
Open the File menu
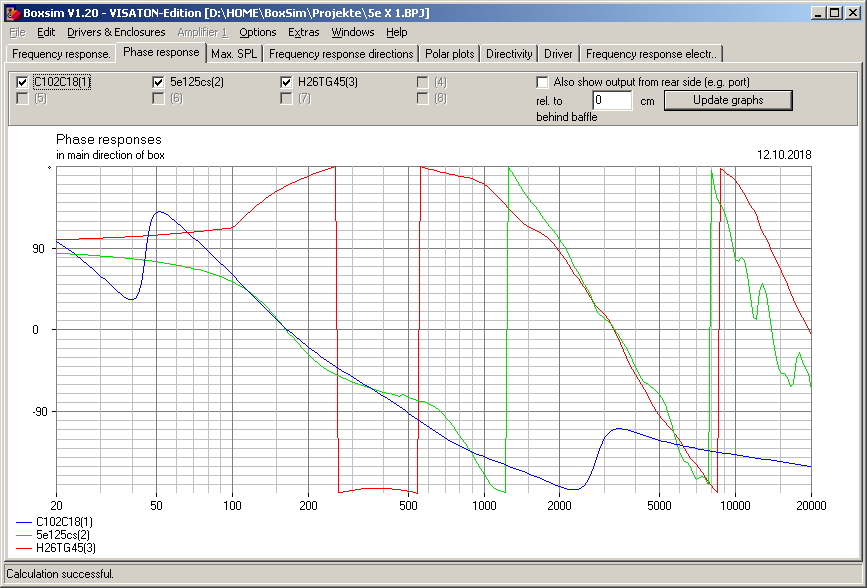[x=17, y=32]
